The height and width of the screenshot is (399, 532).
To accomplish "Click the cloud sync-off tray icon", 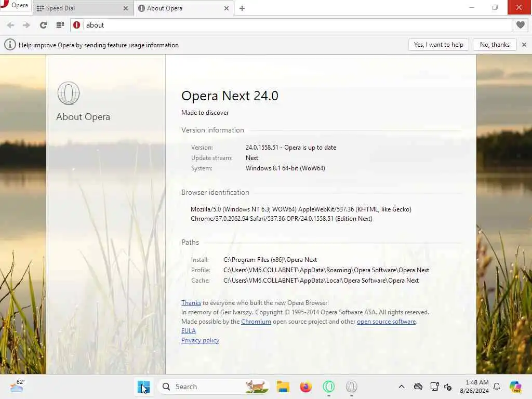I will [x=418, y=387].
